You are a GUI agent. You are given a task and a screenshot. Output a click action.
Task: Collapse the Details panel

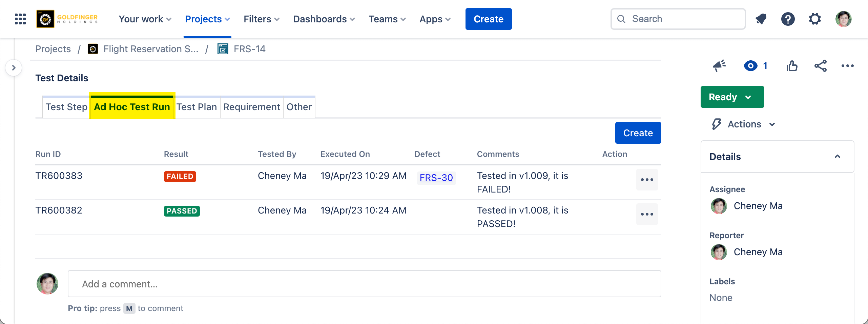(837, 157)
